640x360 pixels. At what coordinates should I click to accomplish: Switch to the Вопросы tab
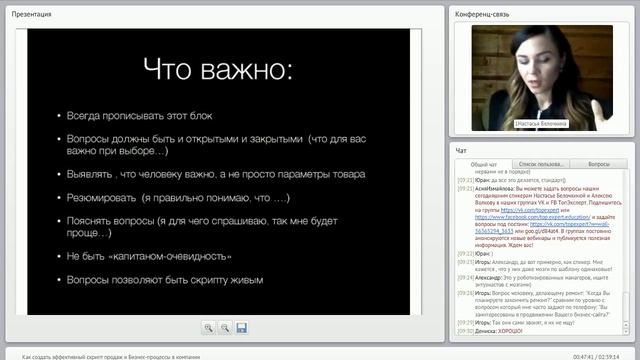pyautogui.click(x=599, y=164)
